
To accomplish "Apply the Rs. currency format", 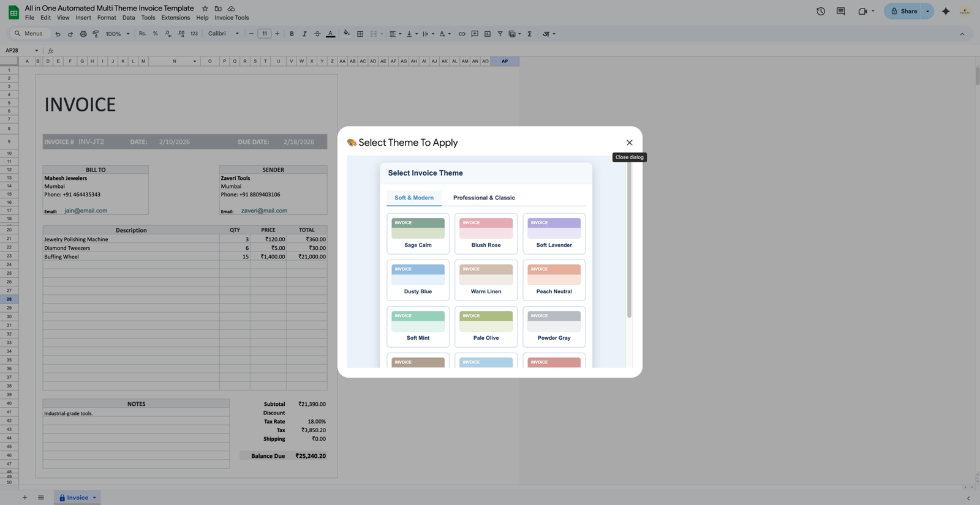I will pos(142,34).
